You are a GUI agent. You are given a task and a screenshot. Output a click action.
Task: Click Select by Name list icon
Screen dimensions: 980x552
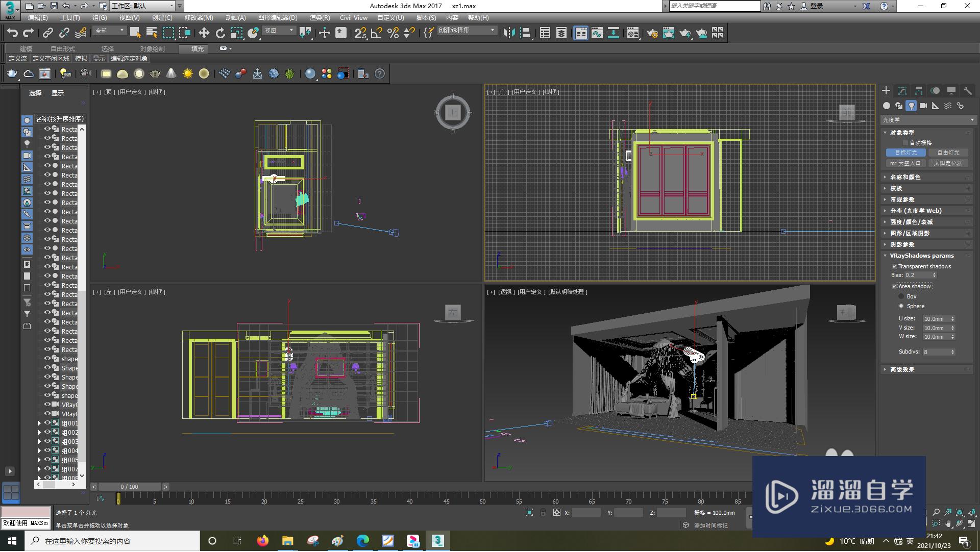(x=152, y=33)
